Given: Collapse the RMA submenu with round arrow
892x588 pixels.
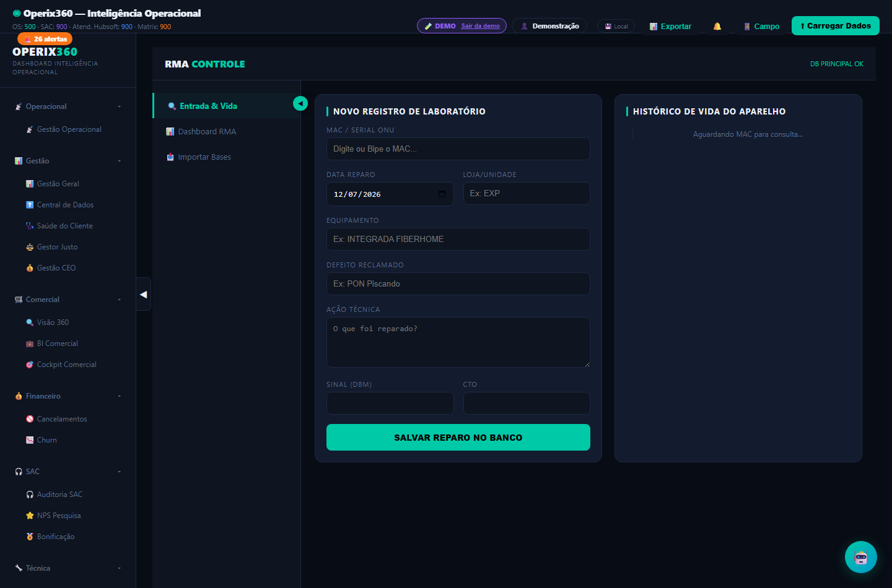Looking at the screenshot, I should [300, 103].
